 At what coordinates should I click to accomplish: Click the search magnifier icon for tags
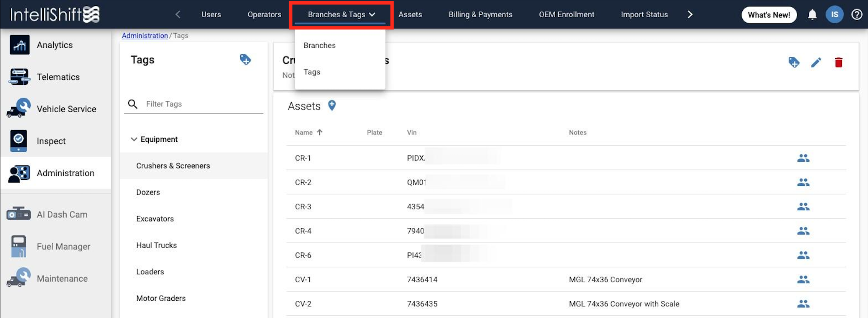(x=133, y=104)
